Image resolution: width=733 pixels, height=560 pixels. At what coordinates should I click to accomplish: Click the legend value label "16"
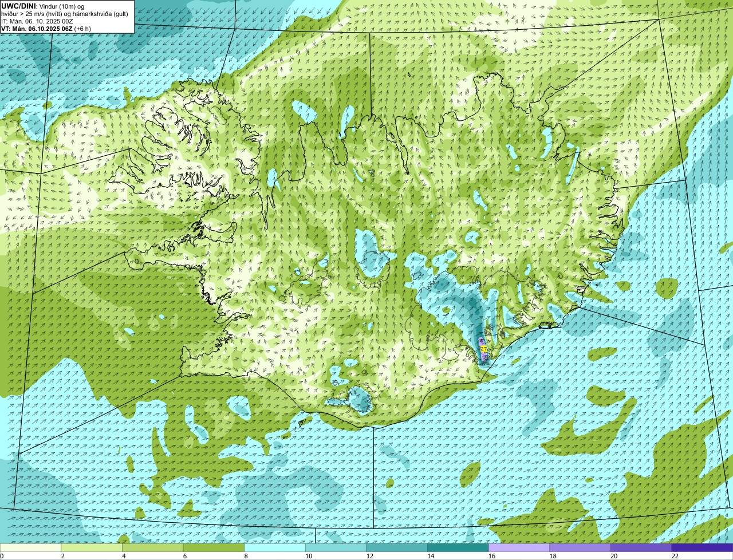click(492, 556)
